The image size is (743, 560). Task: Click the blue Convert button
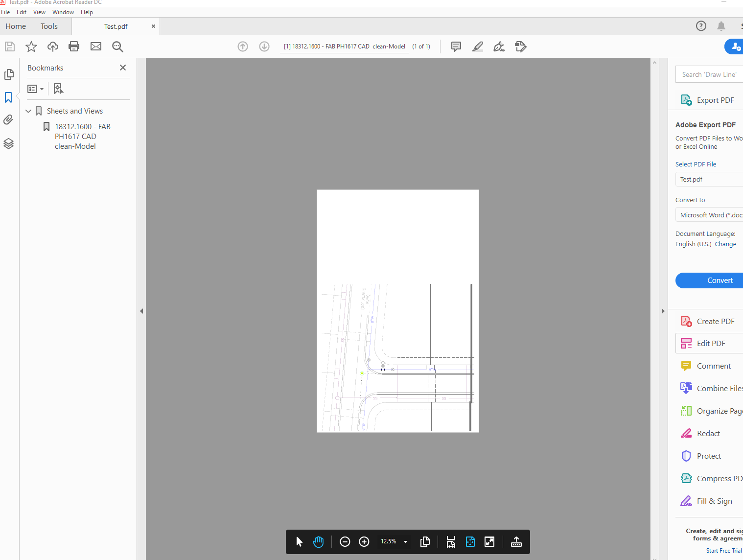[x=709, y=280]
